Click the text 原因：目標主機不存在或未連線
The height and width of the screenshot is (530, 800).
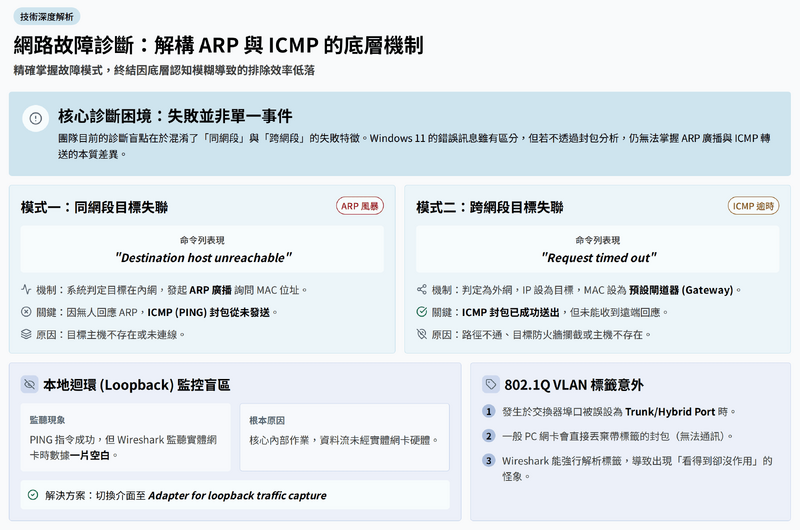110,335
